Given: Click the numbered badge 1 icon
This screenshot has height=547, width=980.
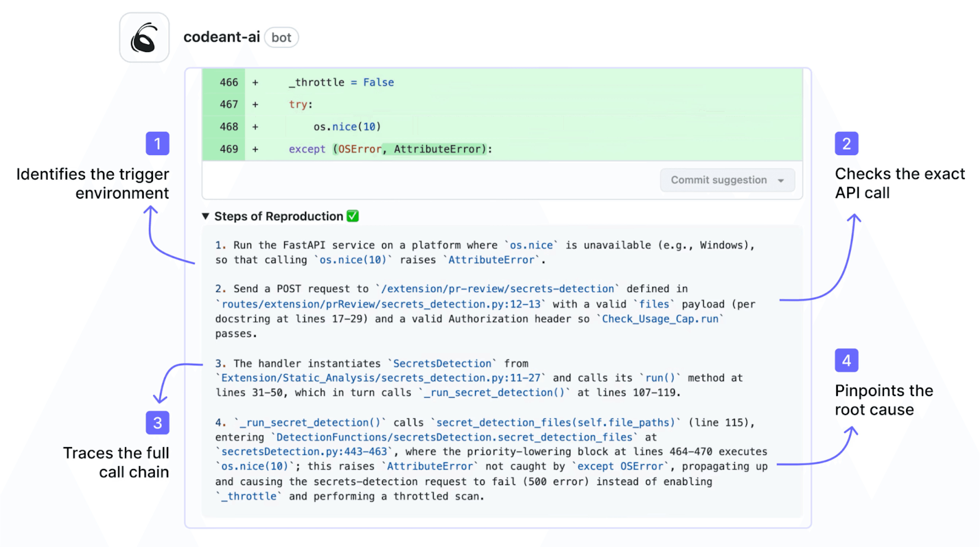Looking at the screenshot, I should [157, 144].
